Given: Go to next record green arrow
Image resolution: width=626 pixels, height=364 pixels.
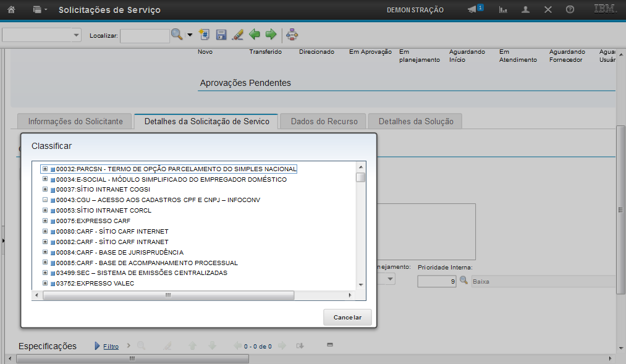Looking at the screenshot, I should [271, 35].
